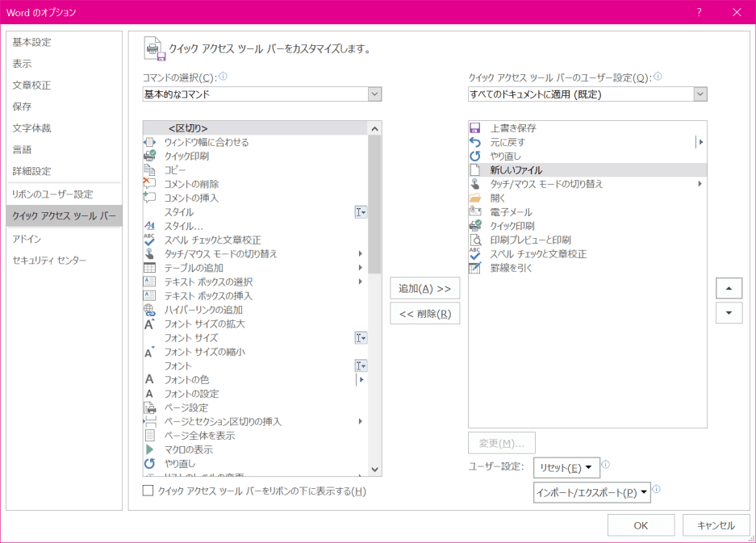The width and height of the screenshot is (756, 543).
Task: Choose フォントの設定 icon
Action: (150, 394)
